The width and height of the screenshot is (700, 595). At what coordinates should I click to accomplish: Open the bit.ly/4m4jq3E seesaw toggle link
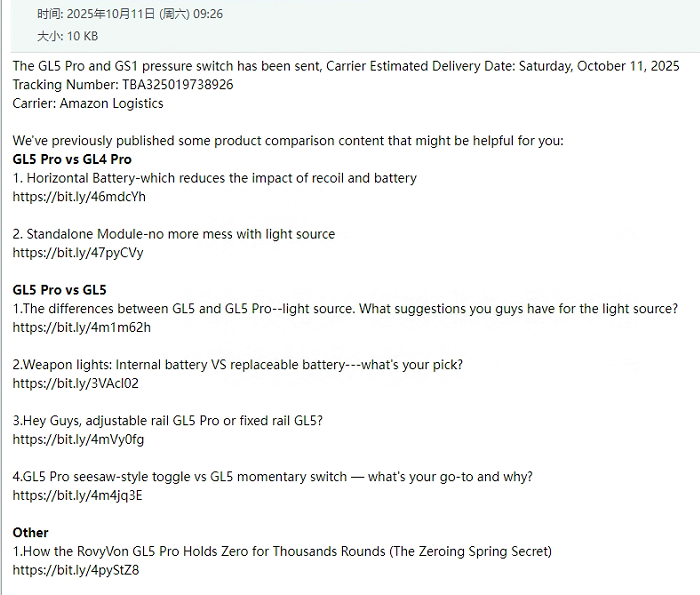pos(77,495)
